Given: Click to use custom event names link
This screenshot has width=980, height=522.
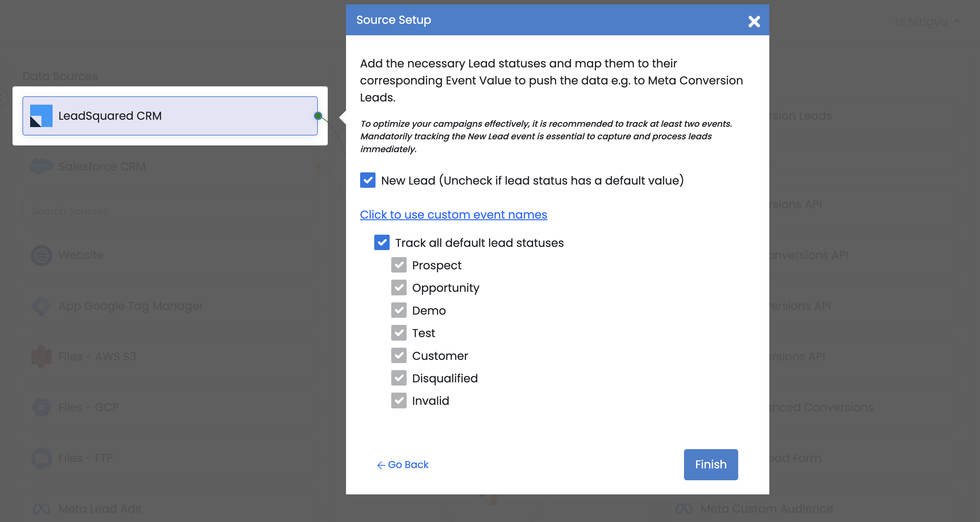Looking at the screenshot, I should (453, 215).
